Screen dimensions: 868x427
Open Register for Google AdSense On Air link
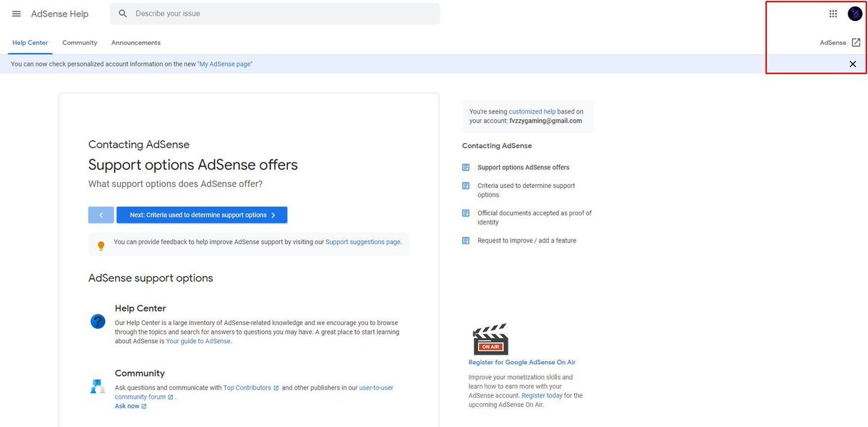522,363
